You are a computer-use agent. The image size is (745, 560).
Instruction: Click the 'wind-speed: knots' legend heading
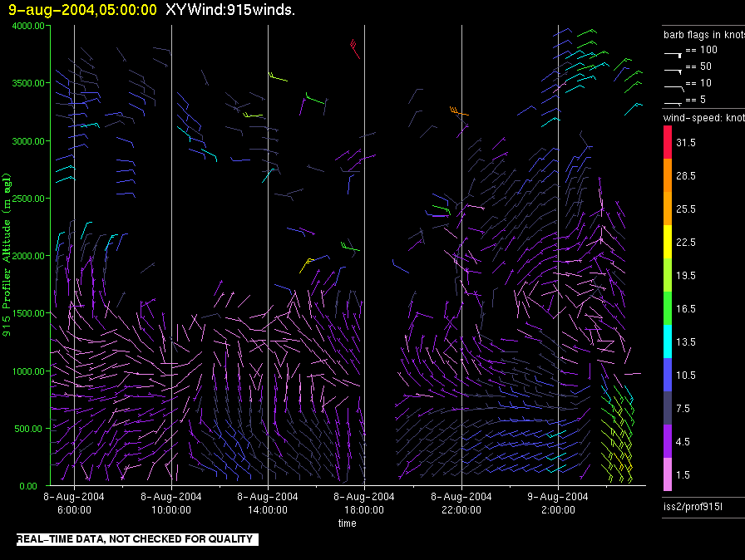pos(704,118)
